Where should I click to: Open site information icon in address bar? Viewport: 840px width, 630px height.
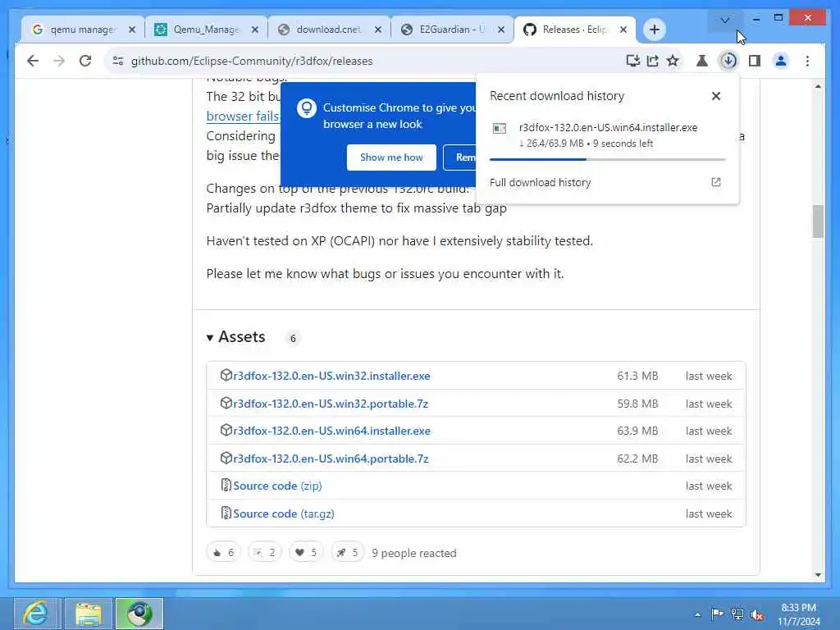pos(118,61)
